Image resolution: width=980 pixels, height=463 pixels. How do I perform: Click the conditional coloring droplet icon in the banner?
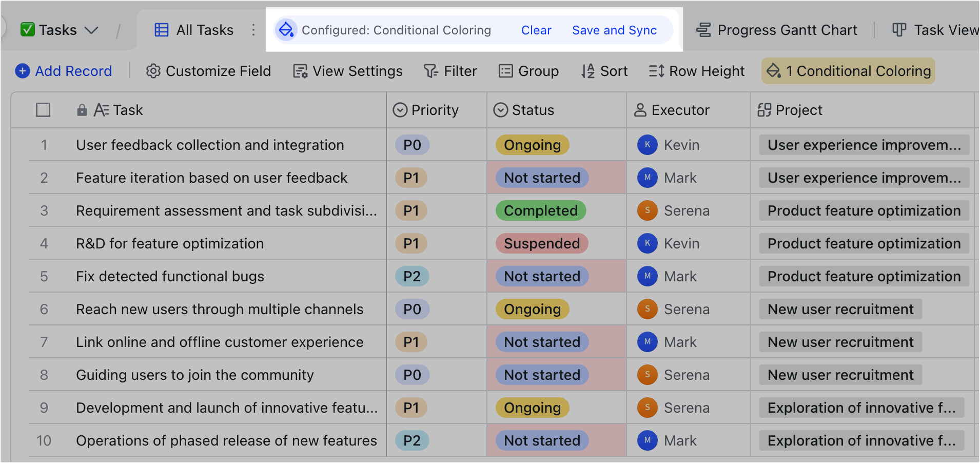[x=286, y=30]
